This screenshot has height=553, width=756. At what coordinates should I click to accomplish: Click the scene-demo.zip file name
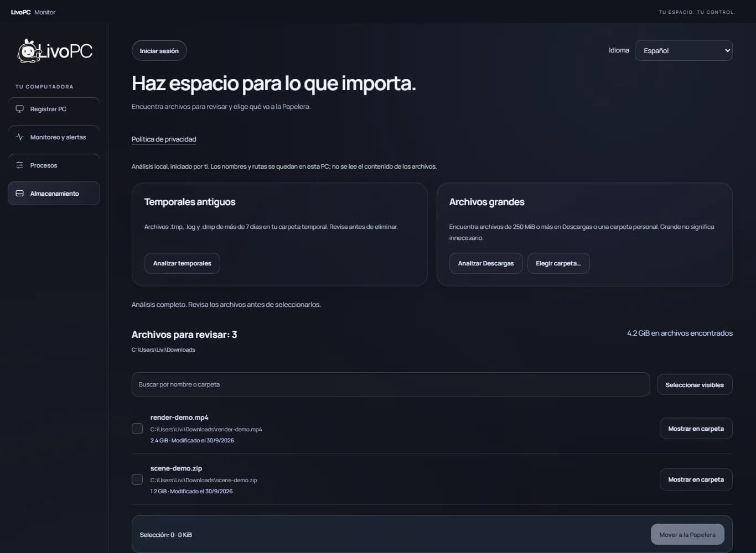click(176, 468)
